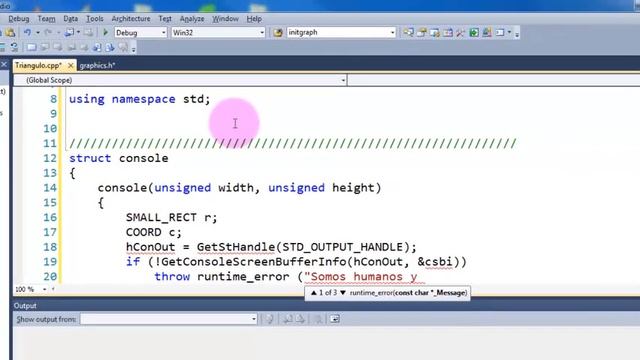Click the "Somos humanos y string literal

[x=360, y=276]
